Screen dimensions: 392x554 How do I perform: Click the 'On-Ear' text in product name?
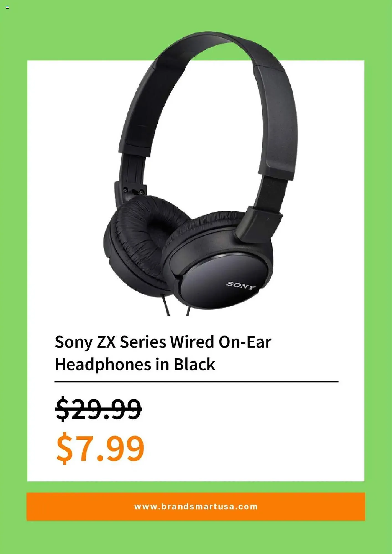click(x=245, y=342)
